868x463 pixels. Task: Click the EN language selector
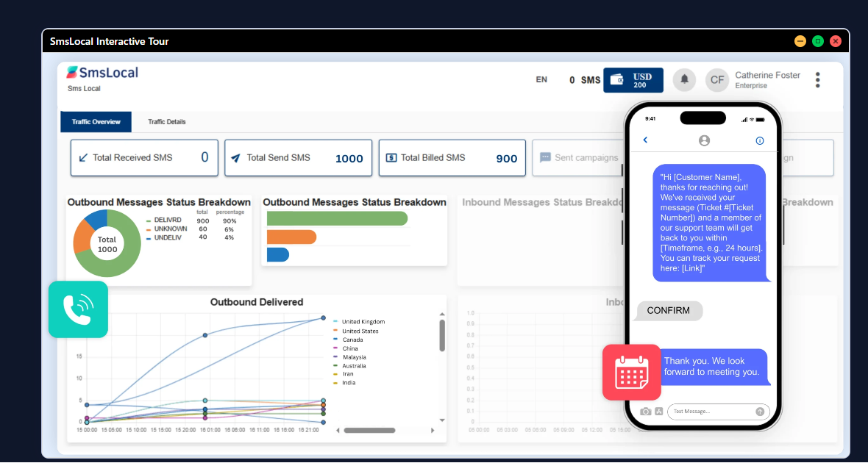pyautogui.click(x=541, y=79)
